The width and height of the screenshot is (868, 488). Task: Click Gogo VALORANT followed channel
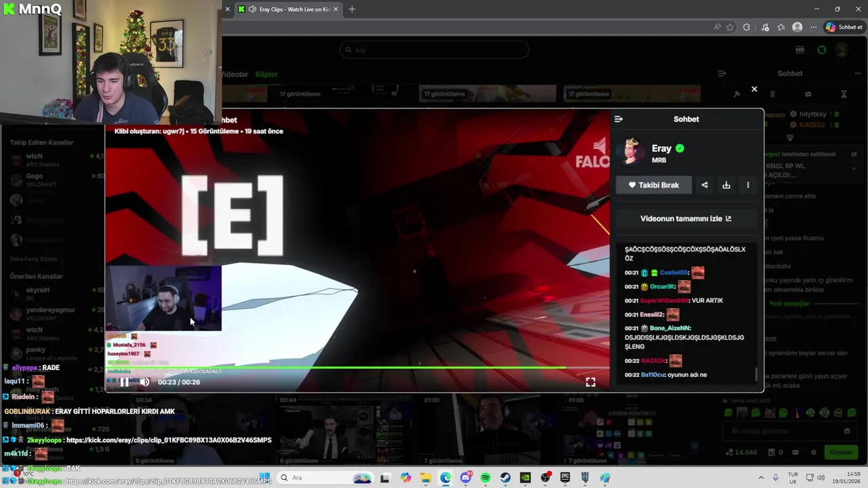pyautogui.click(x=57, y=180)
